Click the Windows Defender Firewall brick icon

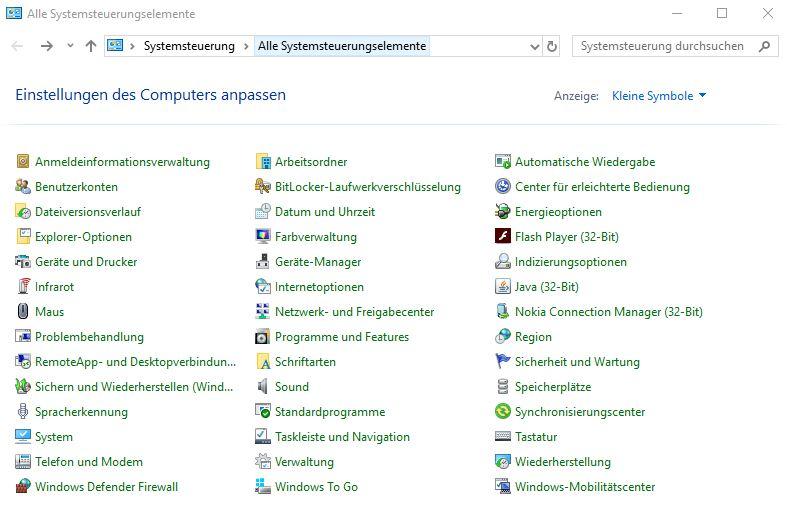(23, 486)
